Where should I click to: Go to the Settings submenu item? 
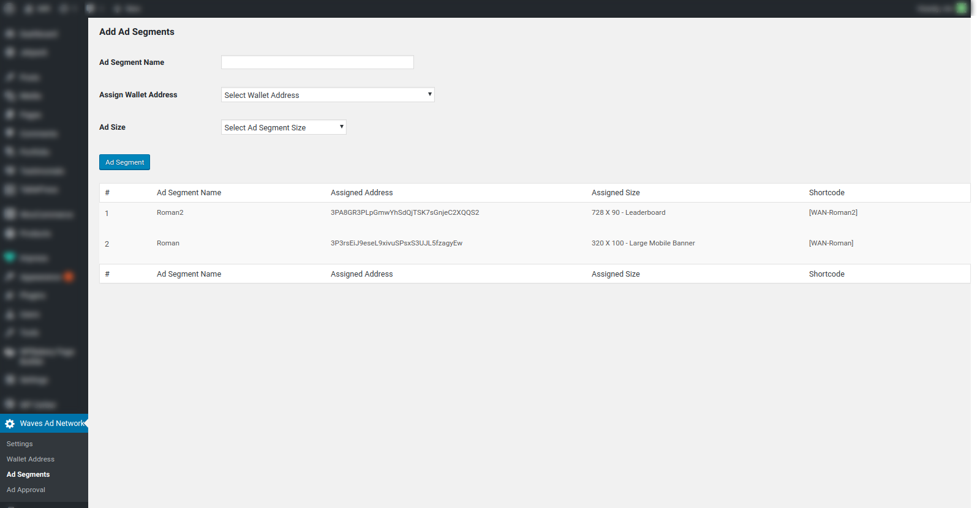point(20,444)
